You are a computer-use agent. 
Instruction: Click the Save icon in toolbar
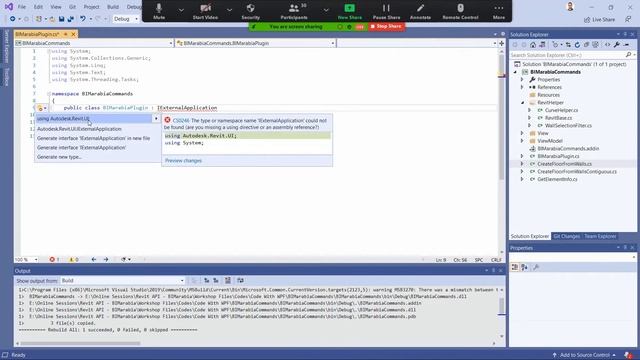pos(61,19)
